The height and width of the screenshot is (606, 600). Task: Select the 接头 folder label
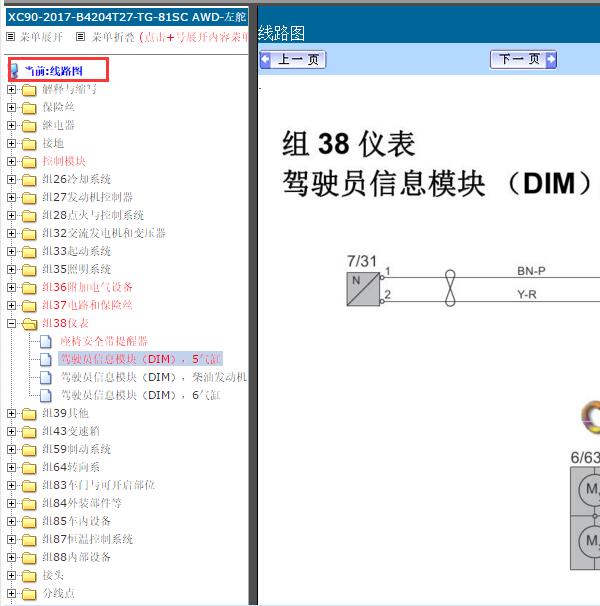(53, 575)
